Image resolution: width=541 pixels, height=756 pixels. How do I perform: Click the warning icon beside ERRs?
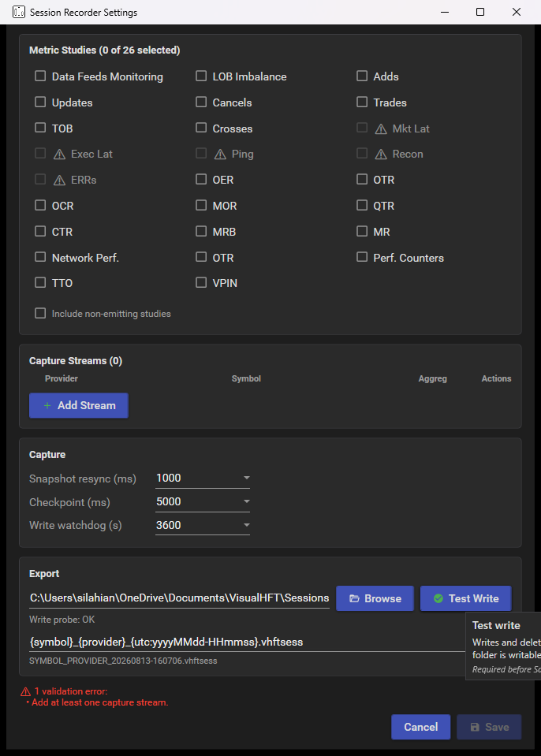point(59,181)
